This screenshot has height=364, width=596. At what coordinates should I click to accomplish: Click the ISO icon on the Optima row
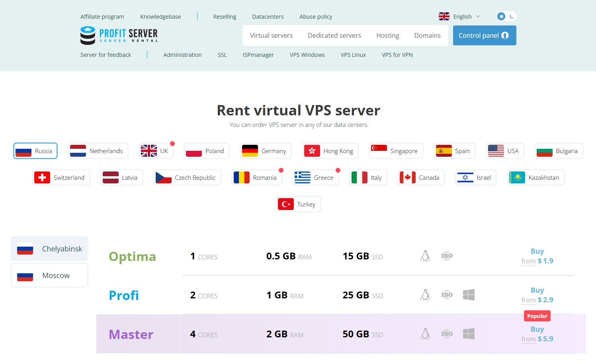pos(447,256)
